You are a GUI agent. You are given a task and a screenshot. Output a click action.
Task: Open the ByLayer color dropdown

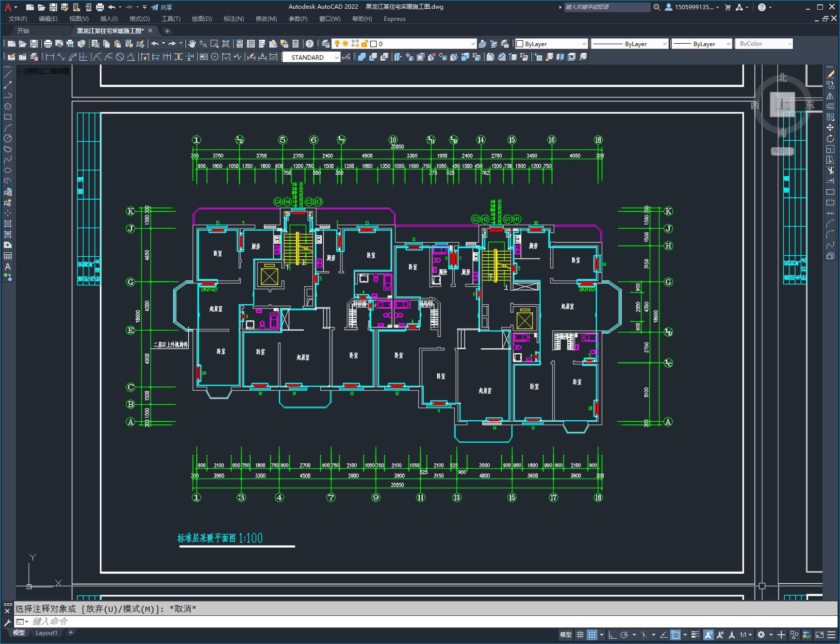[x=551, y=44]
